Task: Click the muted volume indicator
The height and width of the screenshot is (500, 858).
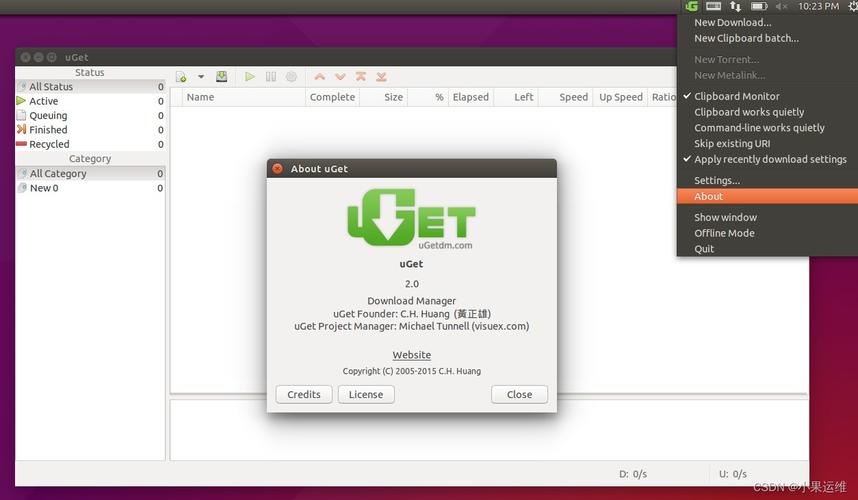Action: click(x=781, y=7)
